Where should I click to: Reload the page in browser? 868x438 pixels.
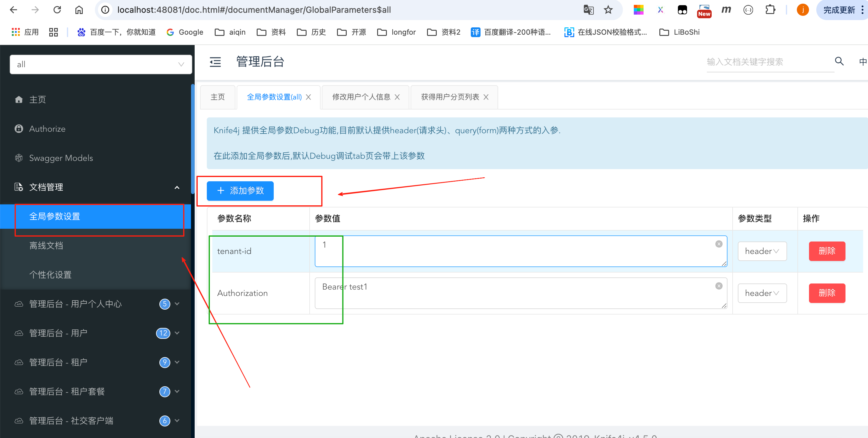[57, 10]
